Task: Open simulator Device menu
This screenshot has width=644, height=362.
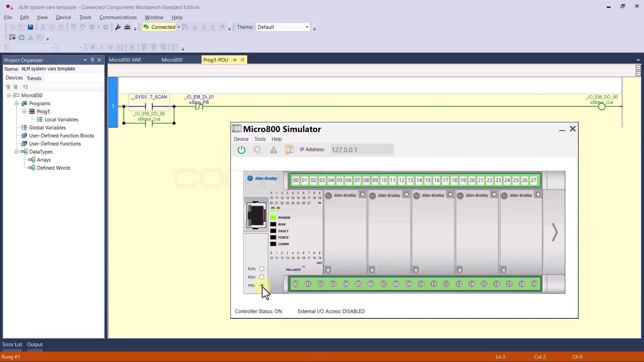Action: click(x=241, y=139)
